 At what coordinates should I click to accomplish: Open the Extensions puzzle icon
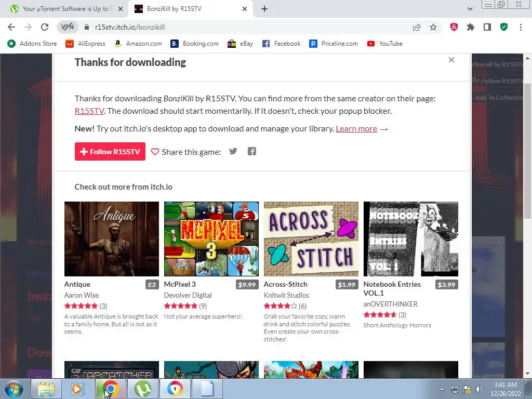(x=471, y=27)
